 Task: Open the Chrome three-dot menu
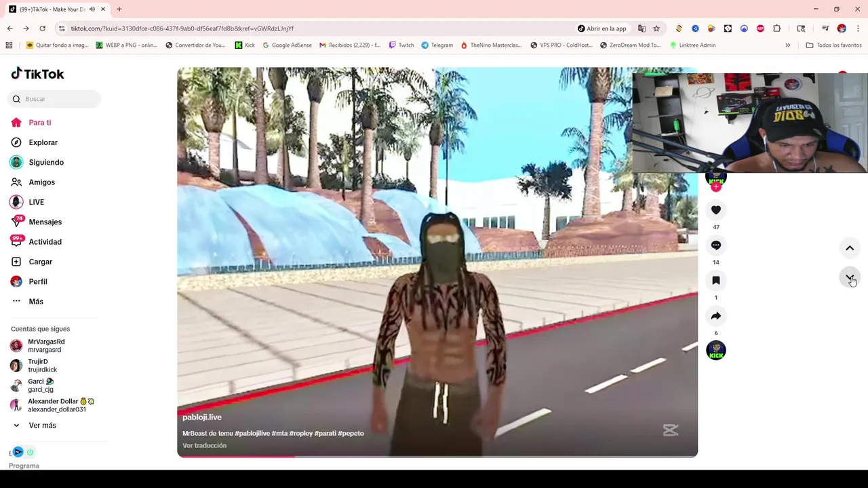tap(858, 28)
